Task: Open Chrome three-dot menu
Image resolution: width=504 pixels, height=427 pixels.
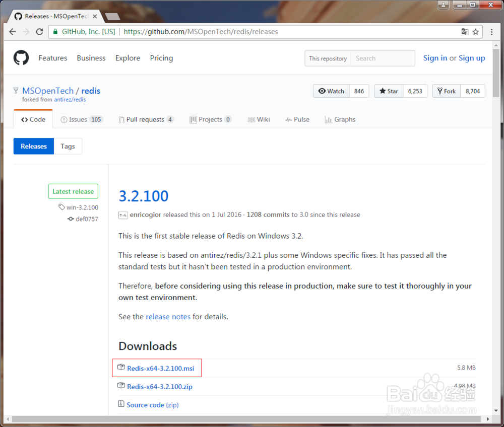Action: (x=491, y=32)
